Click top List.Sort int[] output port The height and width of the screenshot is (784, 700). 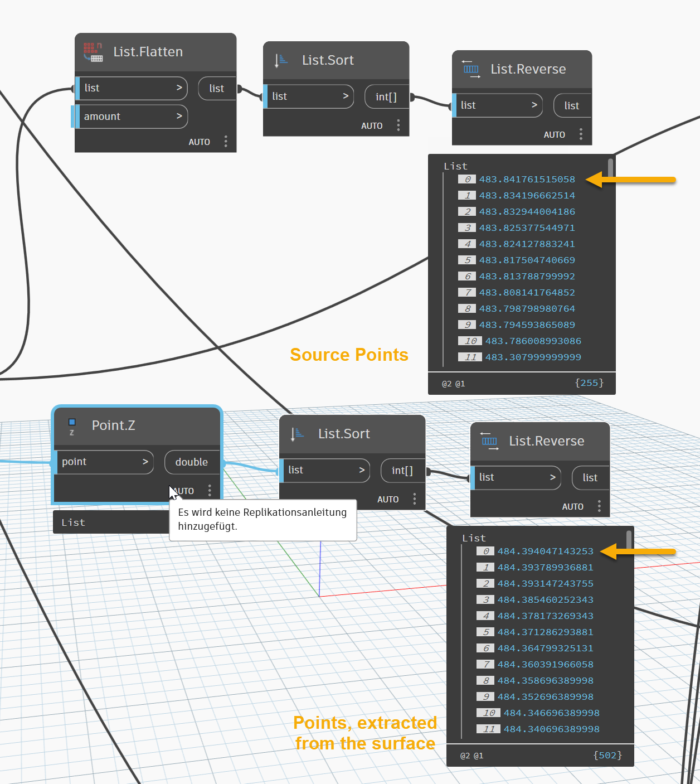coord(386,97)
